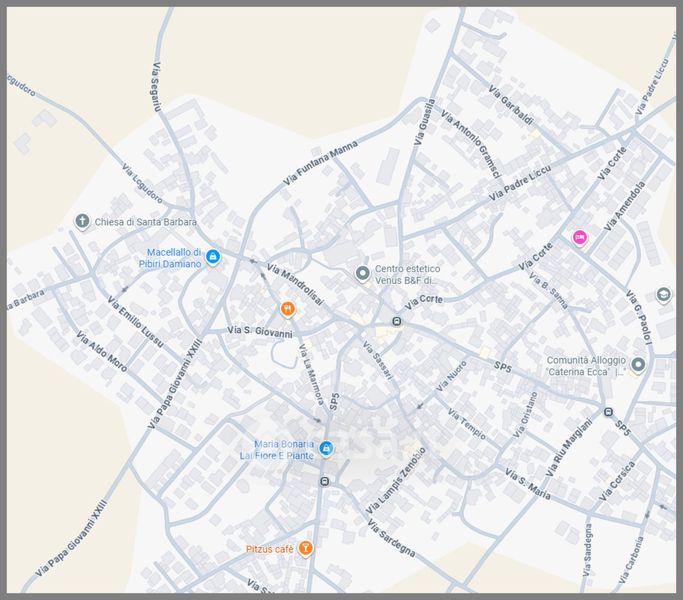Click the Comunità Alloggio Caterina Ecca pin
The height and width of the screenshot is (600, 683).
point(638,365)
